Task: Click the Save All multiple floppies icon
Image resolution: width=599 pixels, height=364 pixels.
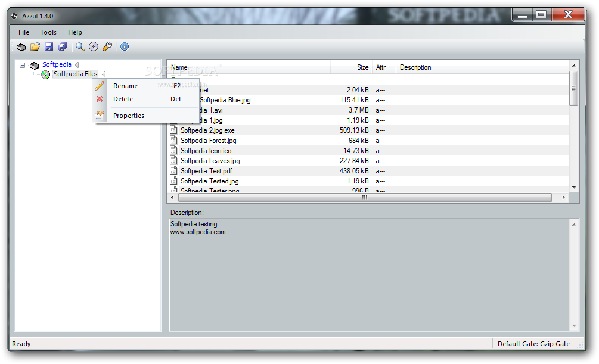Action: tap(63, 46)
